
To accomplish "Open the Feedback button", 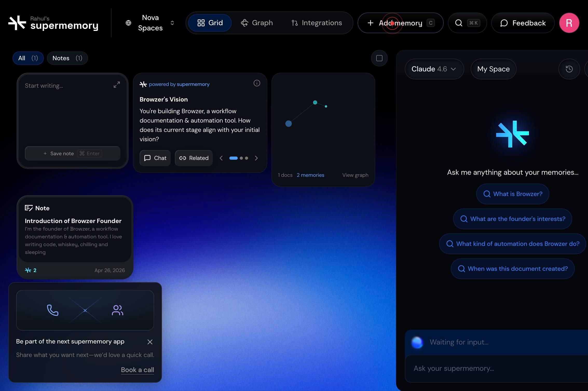I will coord(523,23).
